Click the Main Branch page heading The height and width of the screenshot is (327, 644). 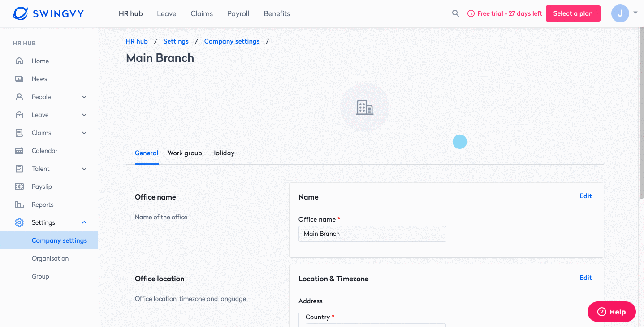[160, 58]
